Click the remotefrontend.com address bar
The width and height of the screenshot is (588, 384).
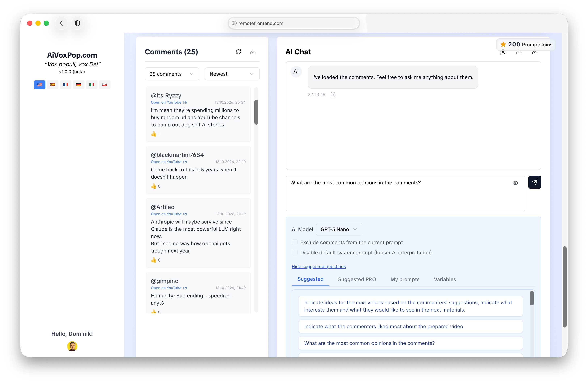(x=293, y=23)
